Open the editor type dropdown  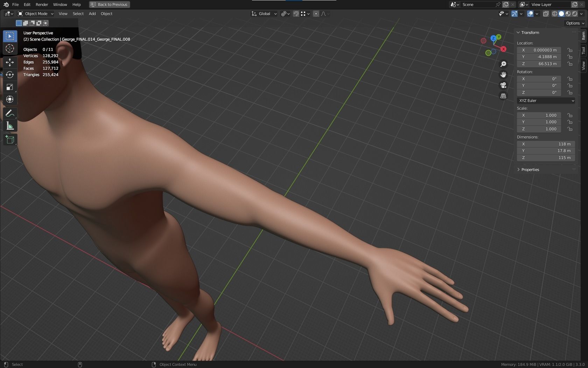(x=9, y=14)
